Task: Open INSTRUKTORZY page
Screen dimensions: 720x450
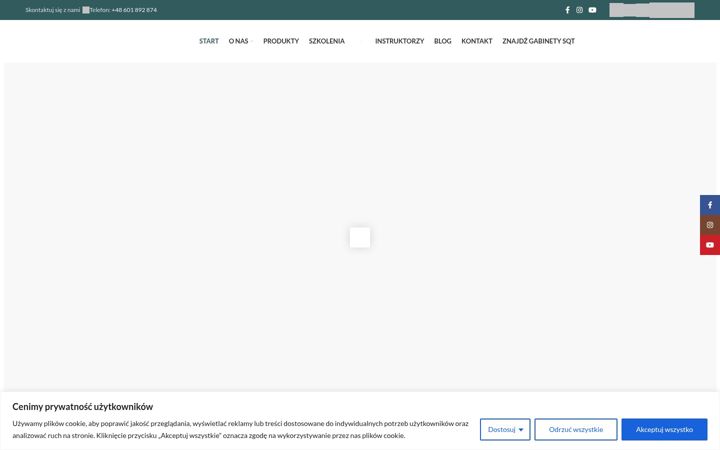Action: pos(399,41)
